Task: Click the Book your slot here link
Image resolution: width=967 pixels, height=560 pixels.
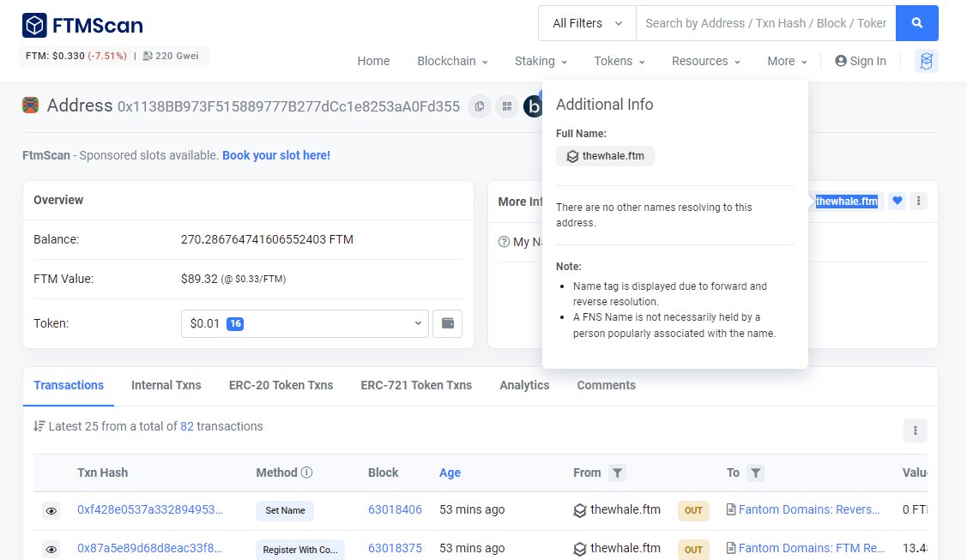Action: (276, 155)
